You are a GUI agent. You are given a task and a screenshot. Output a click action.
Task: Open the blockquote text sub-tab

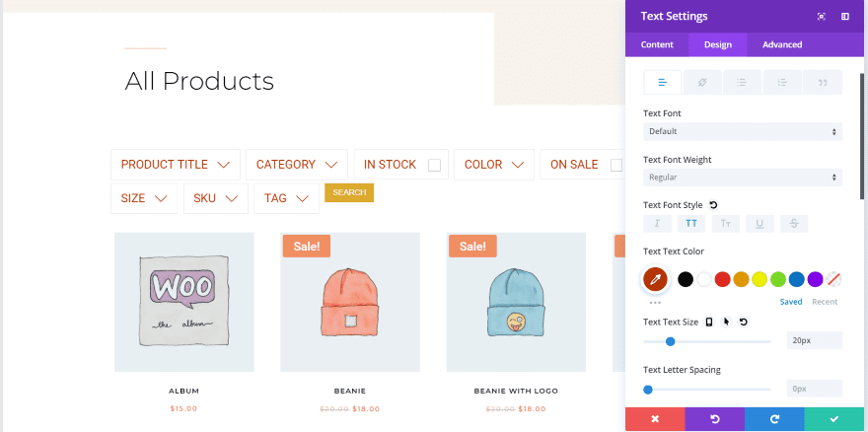pos(823,82)
